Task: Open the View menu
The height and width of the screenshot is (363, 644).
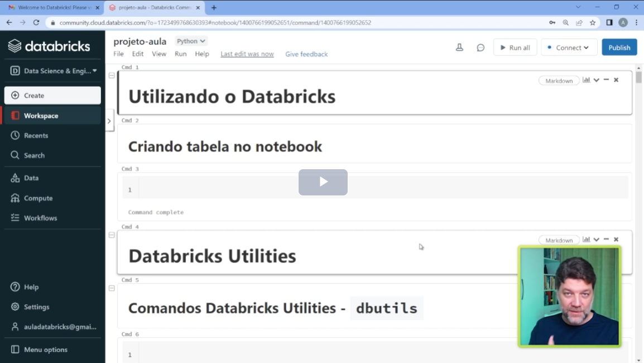Action: pyautogui.click(x=159, y=54)
